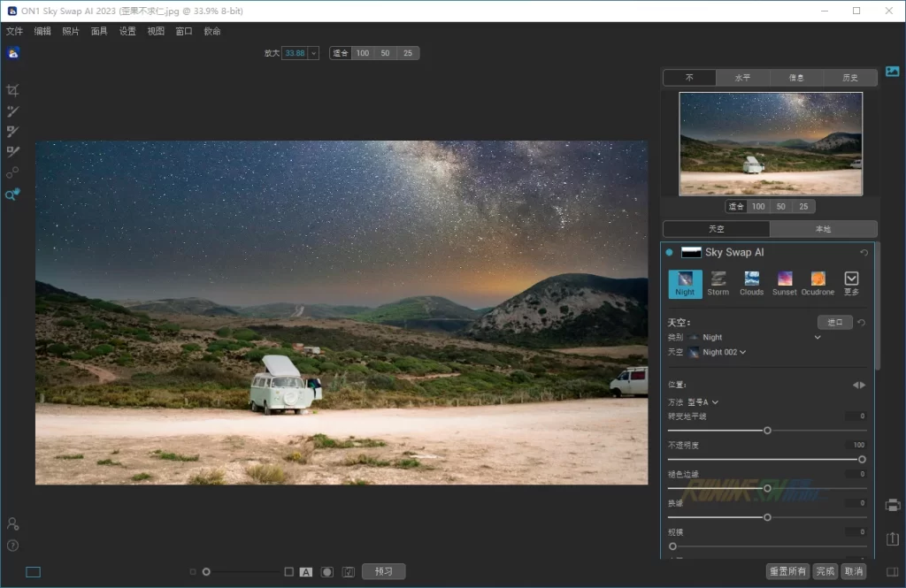The image size is (906, 588).
Task: Open the 文件 menu
Action: [x=14, y=31]
